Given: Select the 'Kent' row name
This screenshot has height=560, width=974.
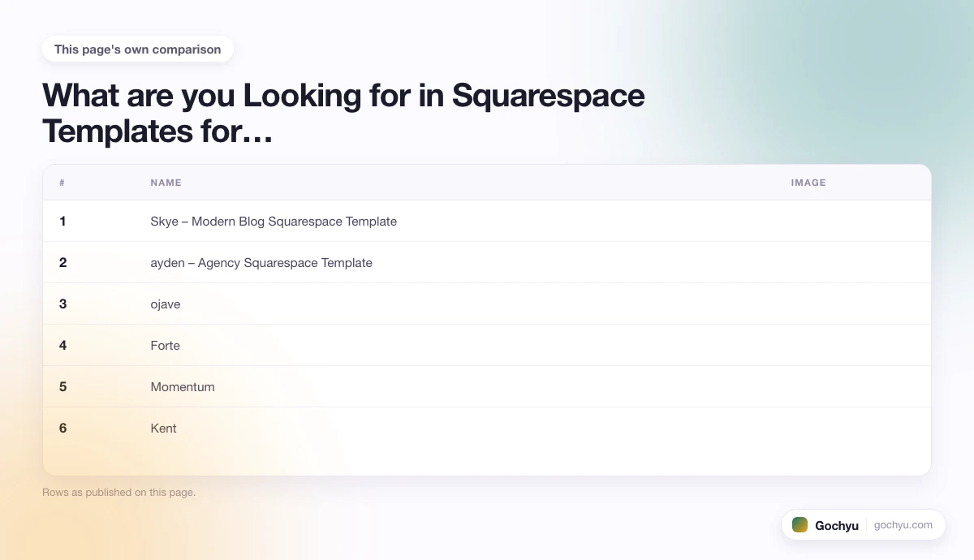Looking at the screenshot, I should [163, 429].
